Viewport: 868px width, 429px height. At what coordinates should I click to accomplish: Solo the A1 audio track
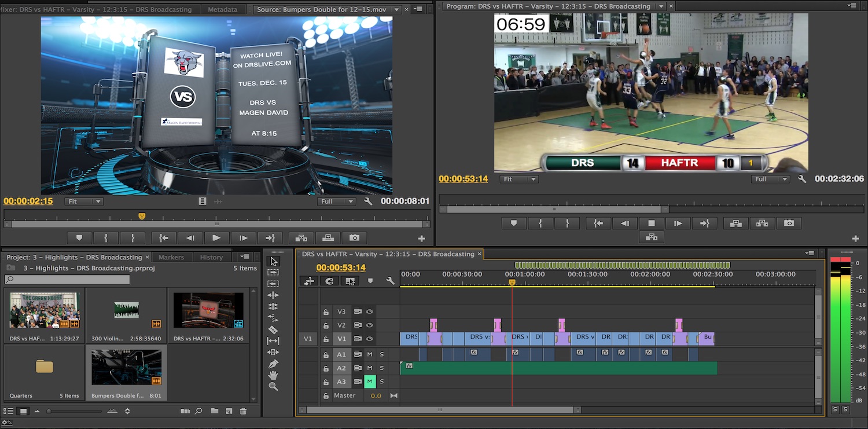click(382, 354)
